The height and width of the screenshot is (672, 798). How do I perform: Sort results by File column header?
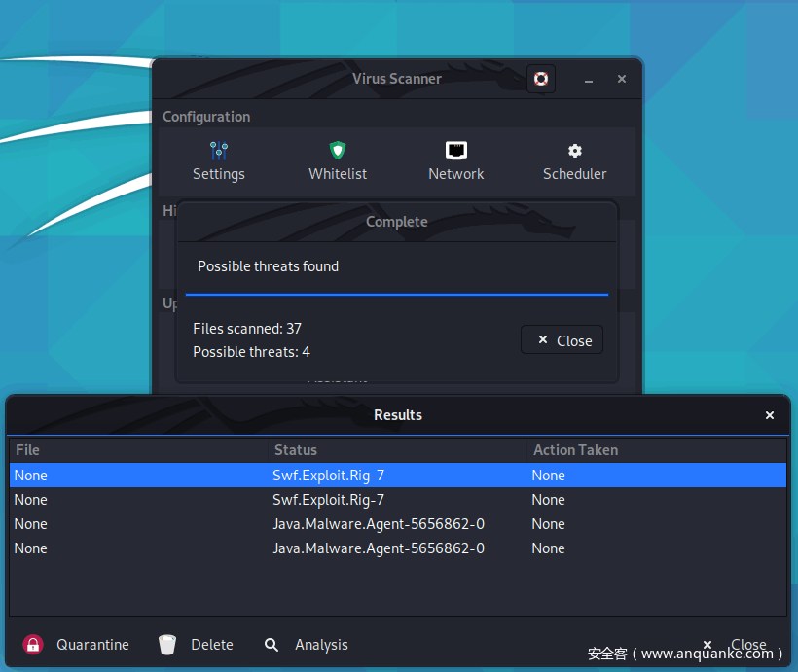tap(138, 450)
